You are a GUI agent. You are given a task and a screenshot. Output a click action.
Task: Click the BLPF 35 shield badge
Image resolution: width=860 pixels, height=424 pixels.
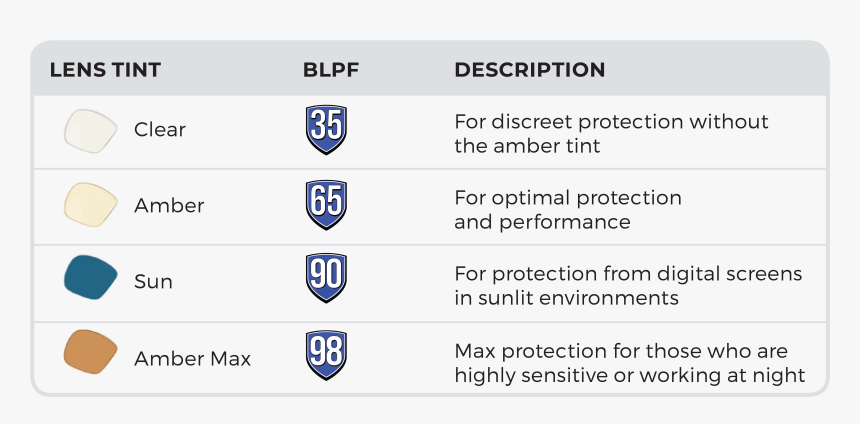tap(326, 129)
